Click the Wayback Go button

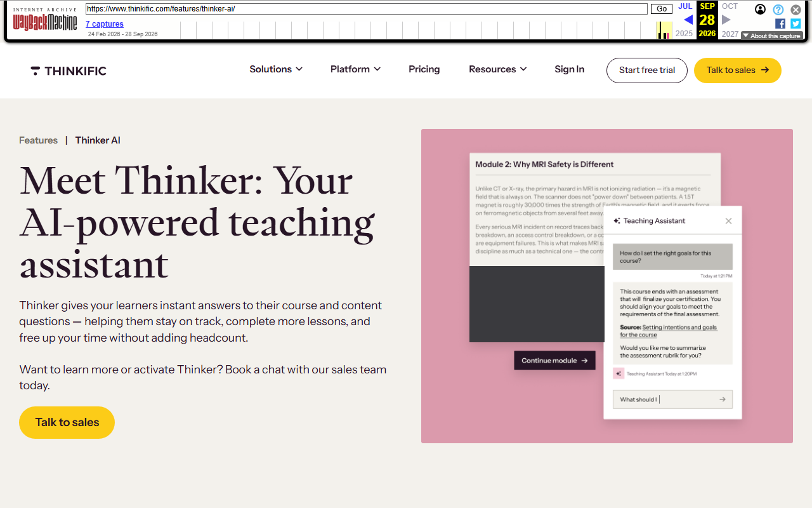coord(662,9)
